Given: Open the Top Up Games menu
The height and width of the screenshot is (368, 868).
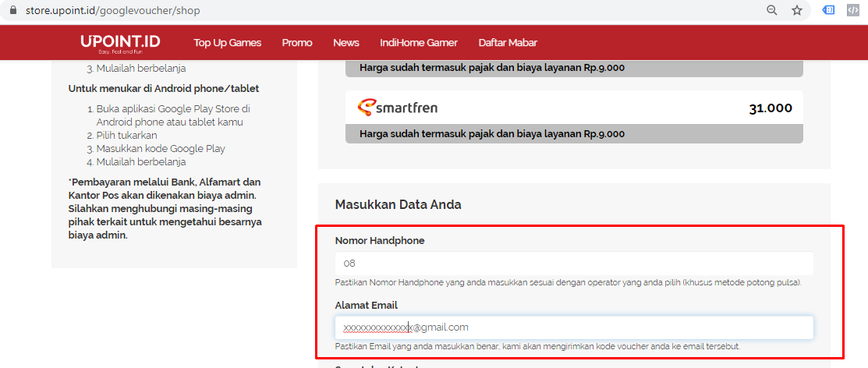Looking at the screenshot, I should (228, 43).
